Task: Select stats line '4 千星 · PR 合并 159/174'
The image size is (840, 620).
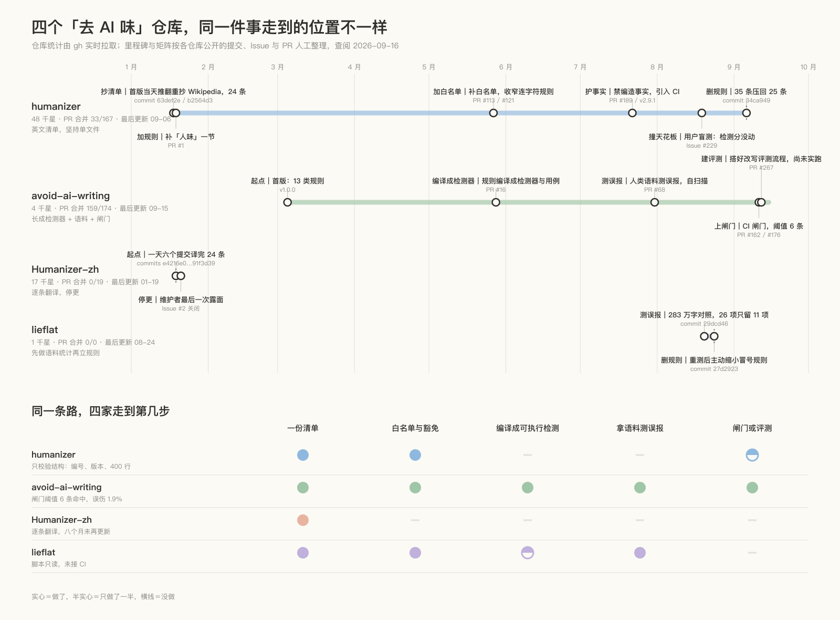Action: pyautogui.click(x=100, y=209)
